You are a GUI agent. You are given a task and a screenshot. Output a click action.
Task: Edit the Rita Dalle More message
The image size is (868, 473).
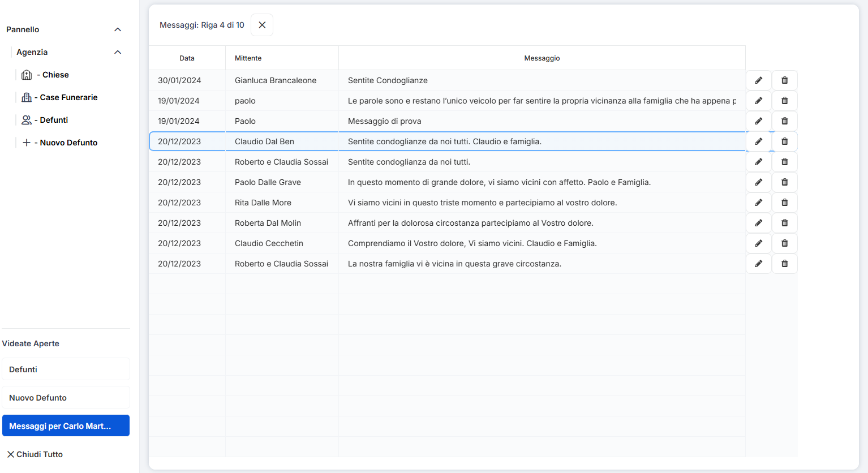758,203
